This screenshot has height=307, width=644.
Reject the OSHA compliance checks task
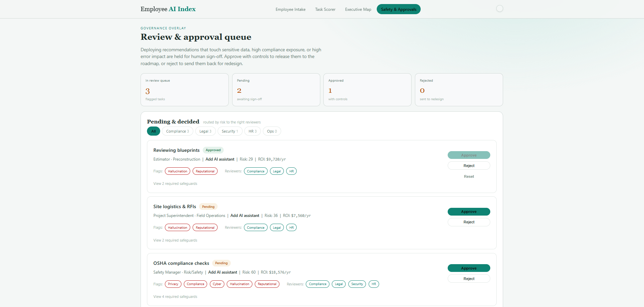tap(469, 279)
